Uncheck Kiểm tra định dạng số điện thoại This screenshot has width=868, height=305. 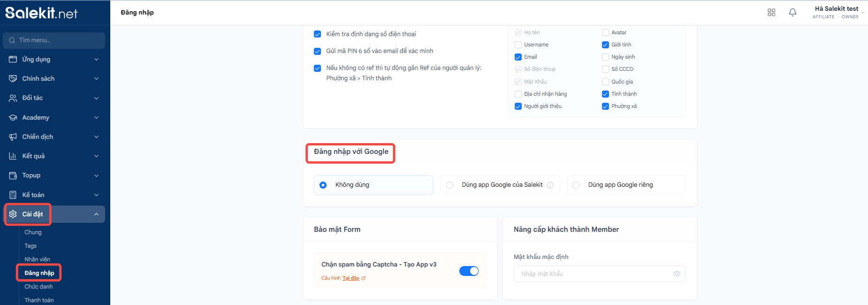(317, 34)
